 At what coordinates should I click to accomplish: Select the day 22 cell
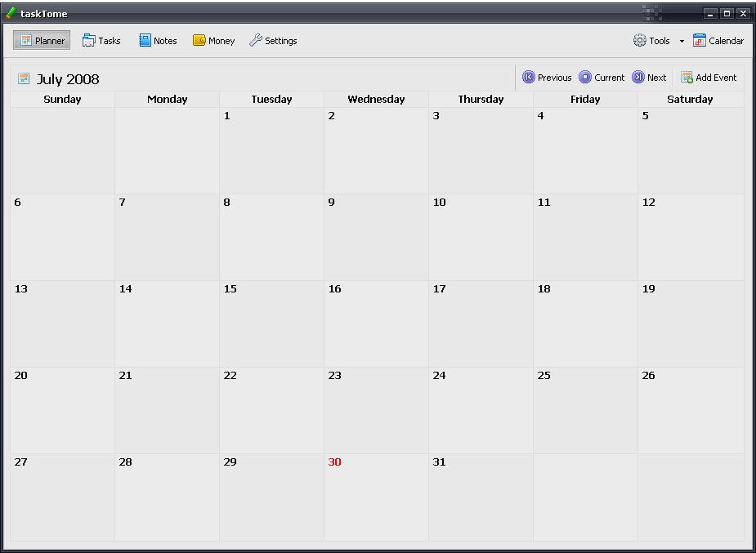point(271,411)
